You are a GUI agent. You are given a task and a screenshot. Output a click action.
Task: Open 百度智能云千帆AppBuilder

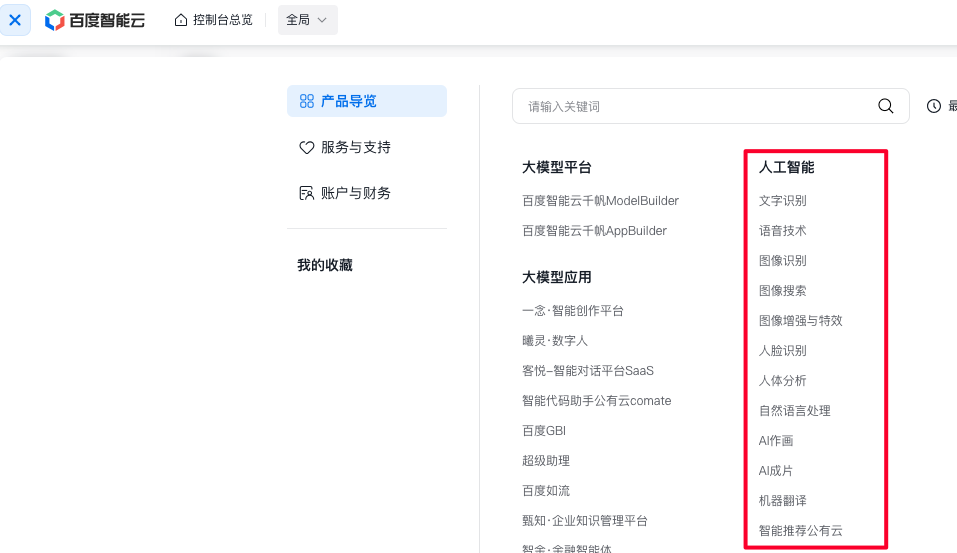click(x=594, y=231)
